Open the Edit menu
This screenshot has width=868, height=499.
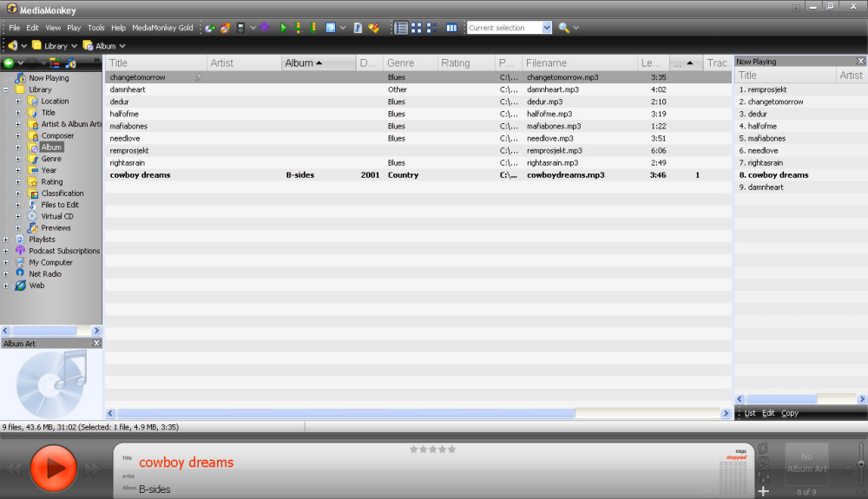[33, 28]
